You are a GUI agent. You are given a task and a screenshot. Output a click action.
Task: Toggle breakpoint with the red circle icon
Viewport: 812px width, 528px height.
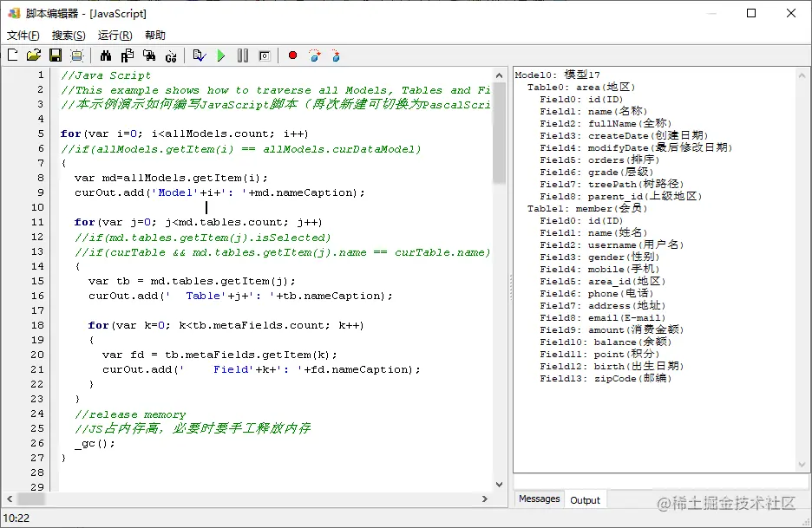pos(292,55)
